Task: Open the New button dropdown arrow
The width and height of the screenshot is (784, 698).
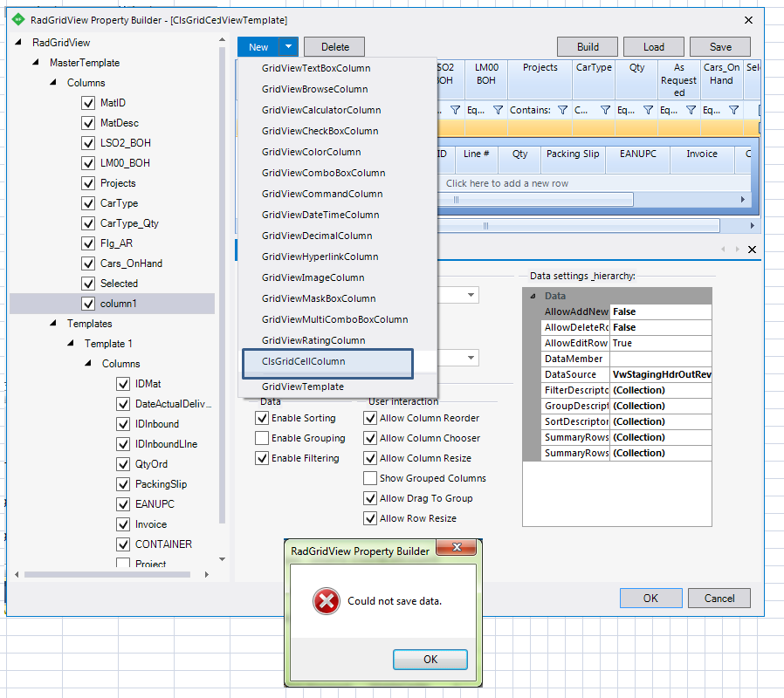Action: click(288, 47)
